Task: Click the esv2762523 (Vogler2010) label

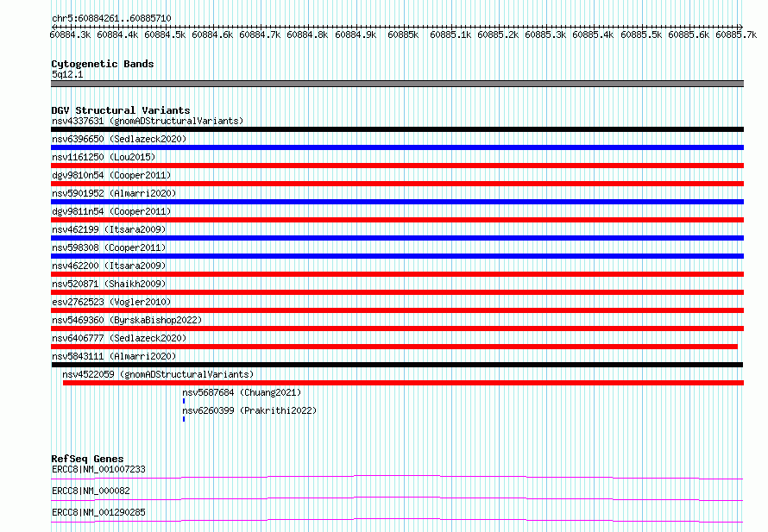Action: pyautogui.click(x=111, y=302)
